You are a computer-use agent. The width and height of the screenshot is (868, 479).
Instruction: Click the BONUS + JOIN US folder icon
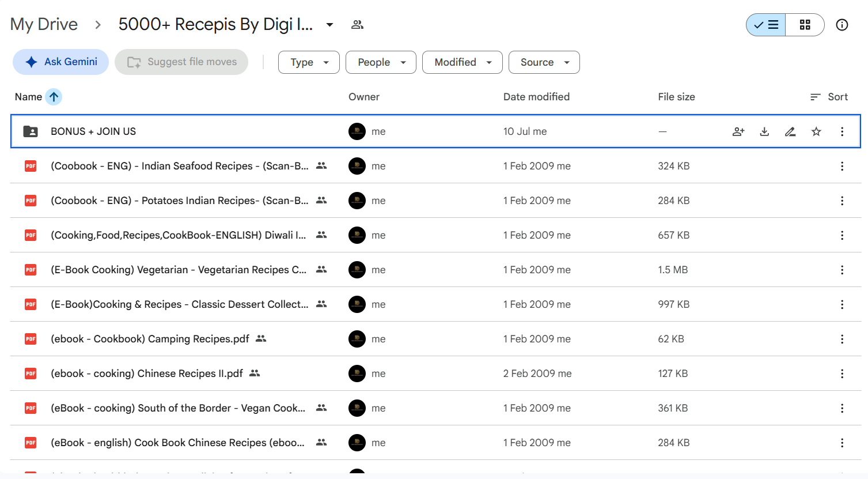click(31, 131)
